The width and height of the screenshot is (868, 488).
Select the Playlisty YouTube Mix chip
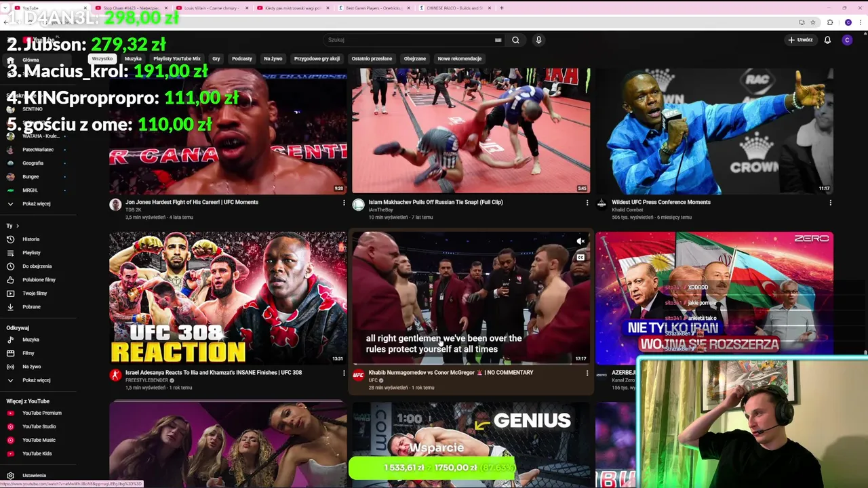177,59
